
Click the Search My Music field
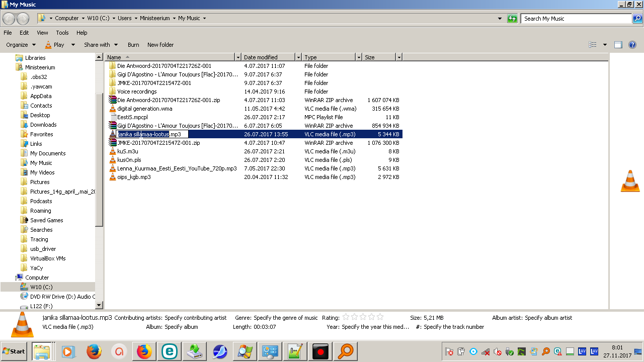[577, 19]
